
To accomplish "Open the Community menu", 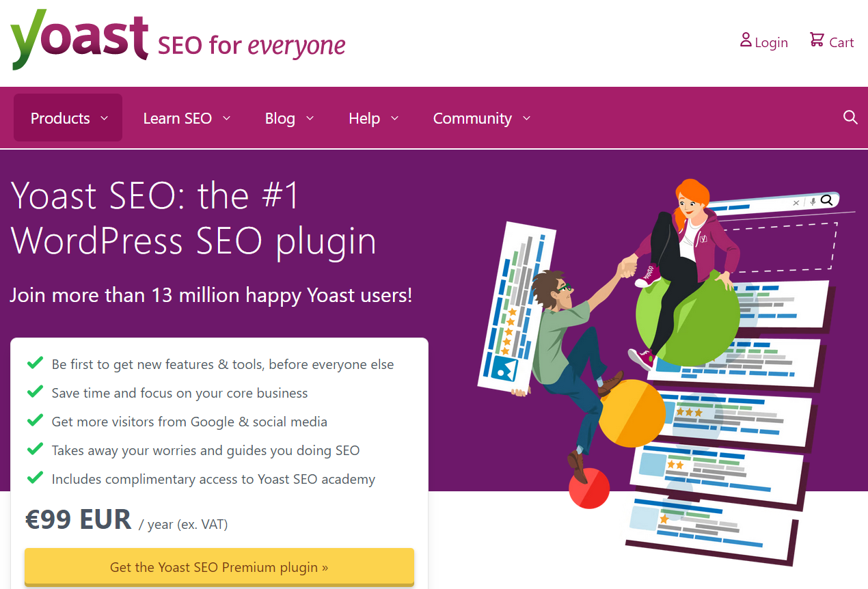I will 482,118.
